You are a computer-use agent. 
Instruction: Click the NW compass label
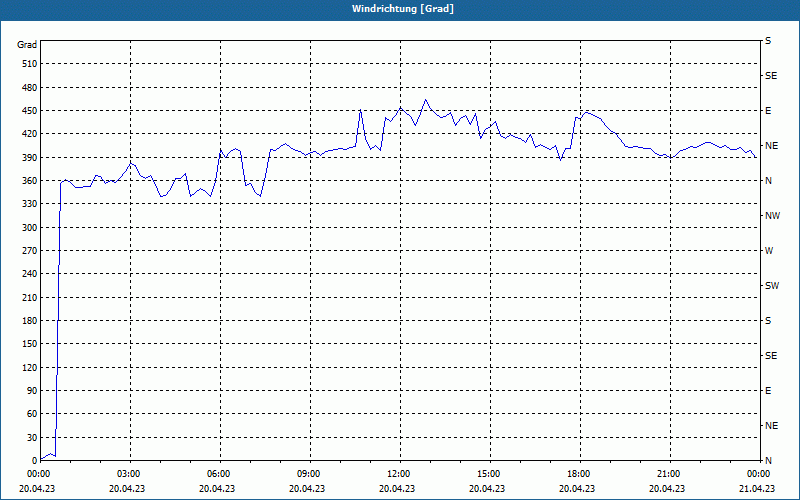pyautogui.click(x=772, y=216)
